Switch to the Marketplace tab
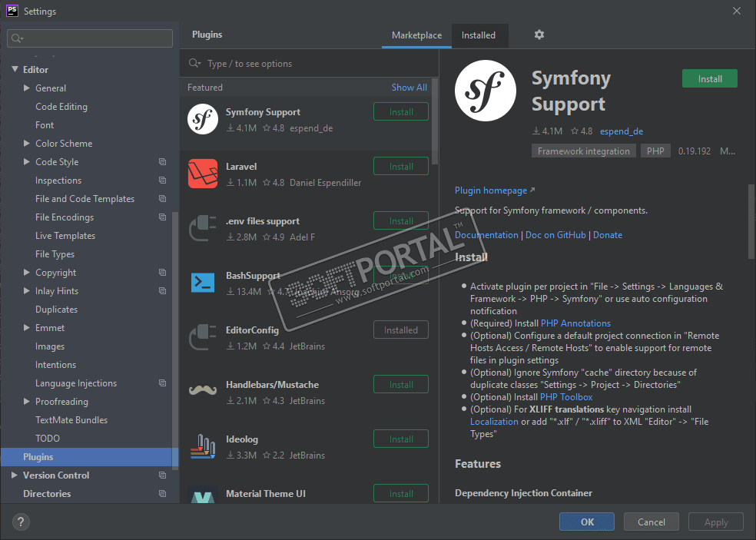The height and width of the screenshot is (540, 756). click(416, 35)
